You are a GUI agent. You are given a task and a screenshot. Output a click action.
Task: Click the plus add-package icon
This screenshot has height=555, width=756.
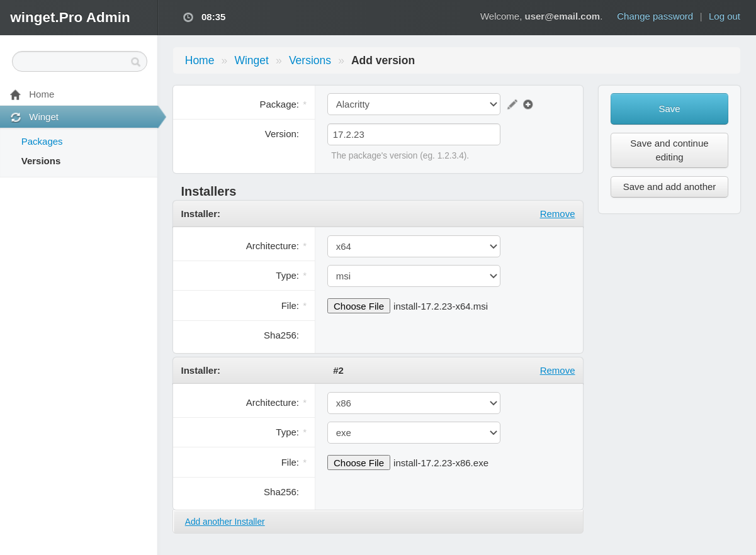528,104
